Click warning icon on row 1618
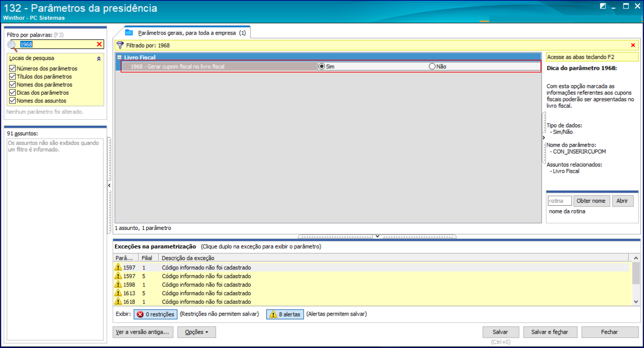The height and width of the screenshot is (348, 644). [x=118, y=301]
